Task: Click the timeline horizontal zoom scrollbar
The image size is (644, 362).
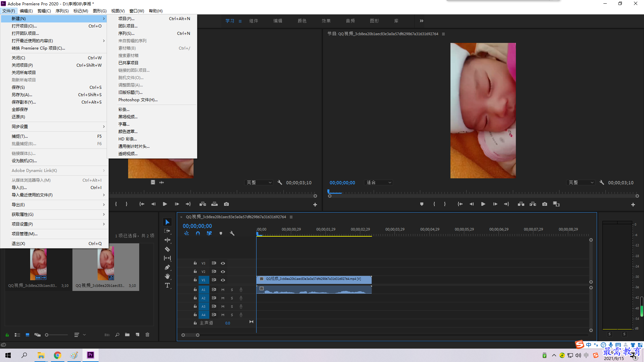Action: pyautogui.click(x=191, y=335)
